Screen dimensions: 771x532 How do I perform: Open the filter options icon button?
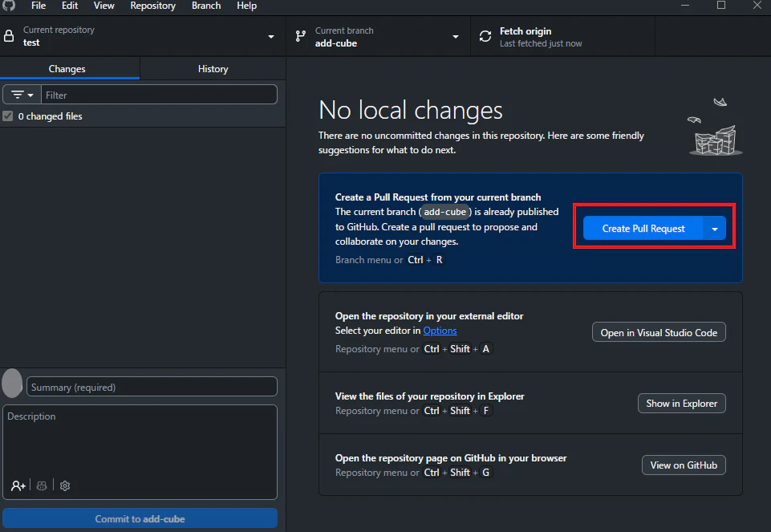pyautogui.click(x=22, y=95)
